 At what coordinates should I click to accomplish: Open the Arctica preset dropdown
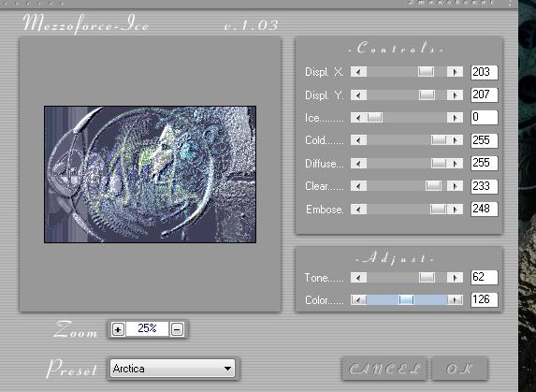pyautogui.click(x=172, y=369)
